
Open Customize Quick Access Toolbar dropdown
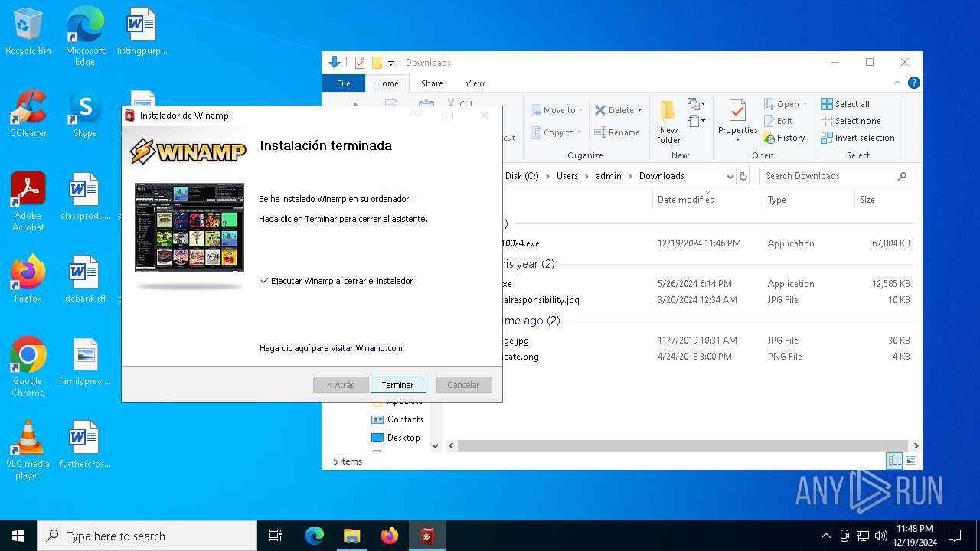pyautogui.click(x=390, y=63)
